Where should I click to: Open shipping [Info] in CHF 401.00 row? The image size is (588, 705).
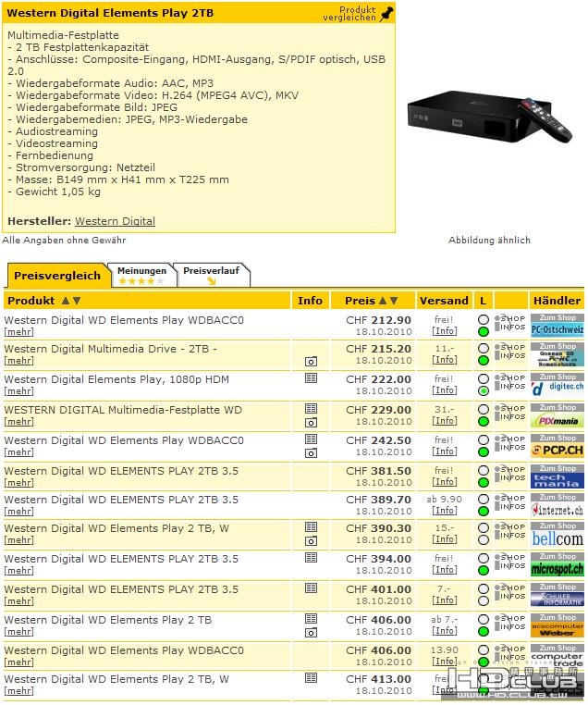click(x=445, y=600)
